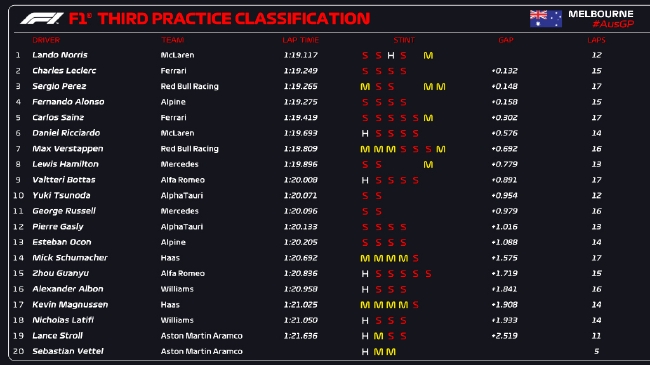Click the medium tyre icon in Lewis Hamilton's stint
Screen dimensions: 650x365
pos(428,165)
